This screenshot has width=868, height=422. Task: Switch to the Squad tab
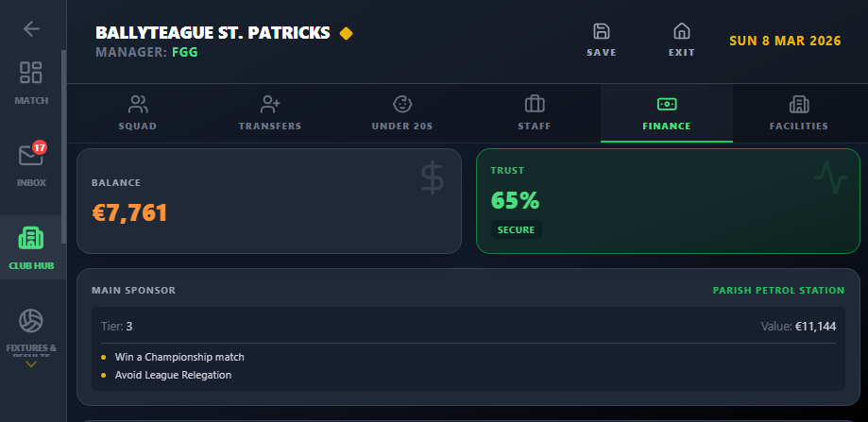[138, 112]
